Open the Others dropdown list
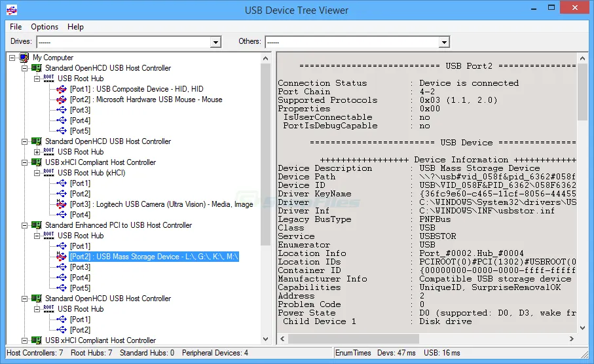 pyautogui.click(x=444, y=42)
